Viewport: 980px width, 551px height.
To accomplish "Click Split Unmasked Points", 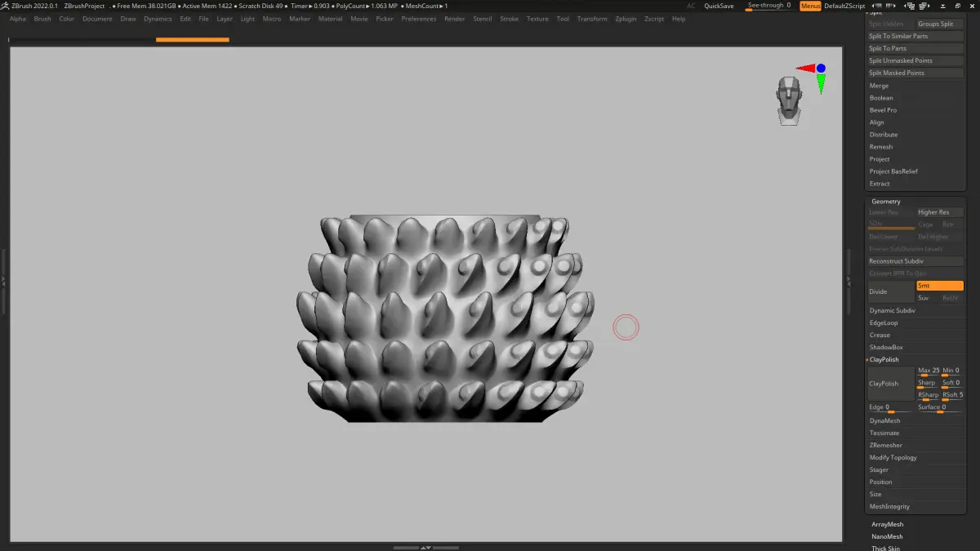I will click(x=915, y=60).
